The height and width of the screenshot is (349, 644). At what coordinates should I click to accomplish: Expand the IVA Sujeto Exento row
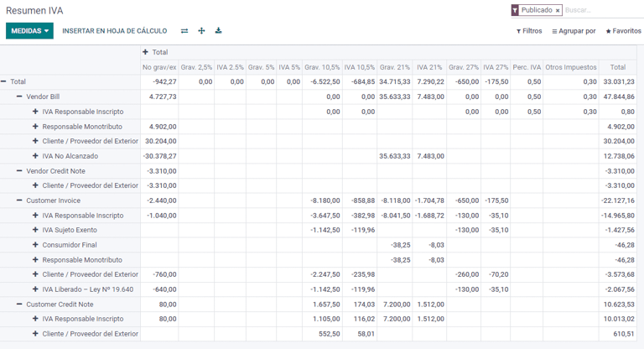pos(69,230)
